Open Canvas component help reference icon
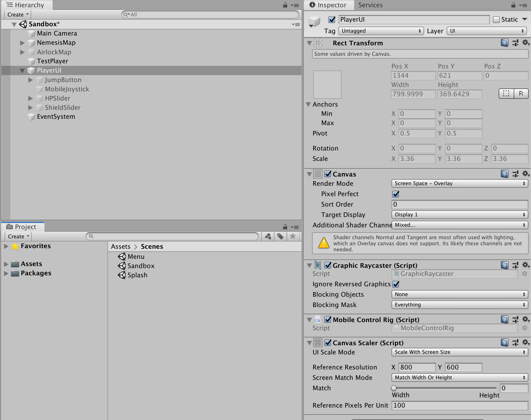The height and width of the screenshot is (420, 531). coord(504,174)
